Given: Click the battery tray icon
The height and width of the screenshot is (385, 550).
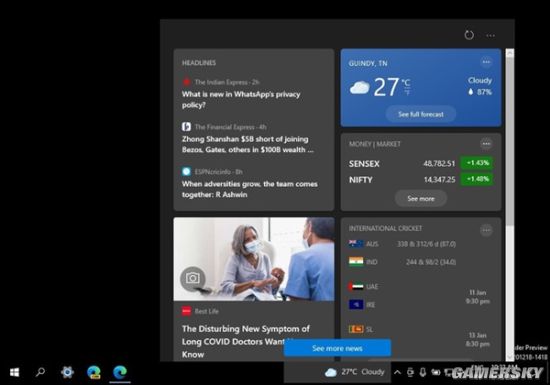Looking at the screenshot, I should point(436,372).
